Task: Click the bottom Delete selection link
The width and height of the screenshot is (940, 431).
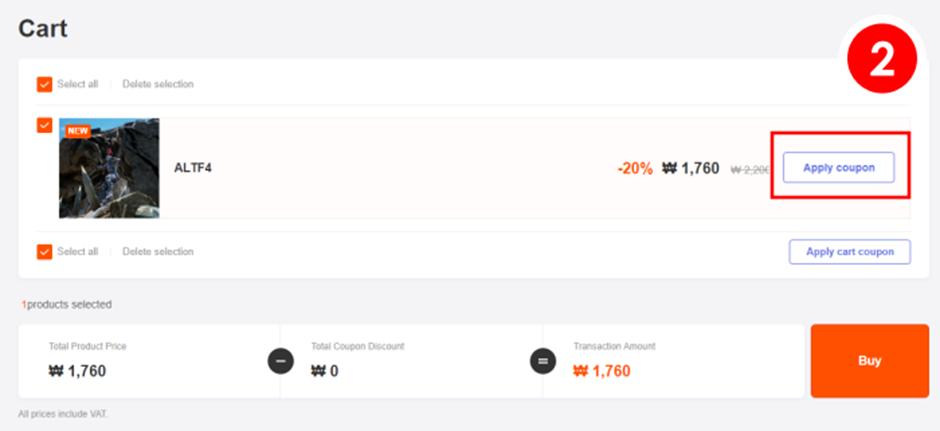Action: [x=158, y=251]
